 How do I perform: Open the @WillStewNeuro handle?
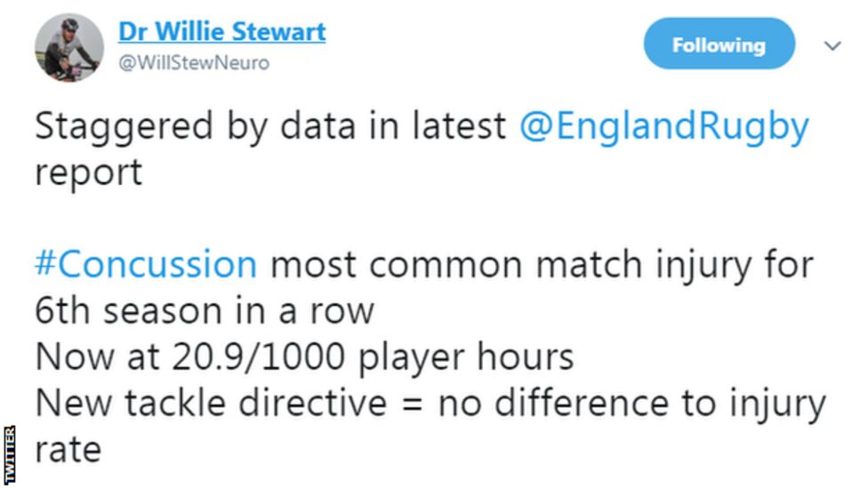click(193, 63)
